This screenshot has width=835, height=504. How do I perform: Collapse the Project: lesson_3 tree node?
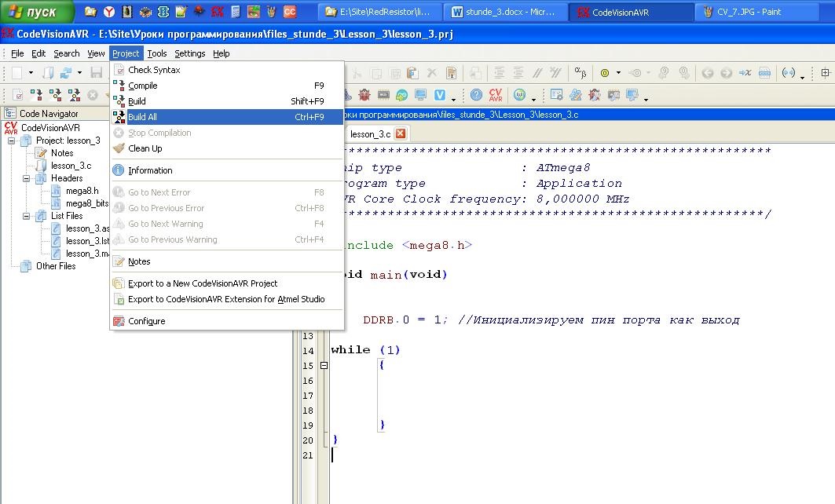(x=12, y=141)
